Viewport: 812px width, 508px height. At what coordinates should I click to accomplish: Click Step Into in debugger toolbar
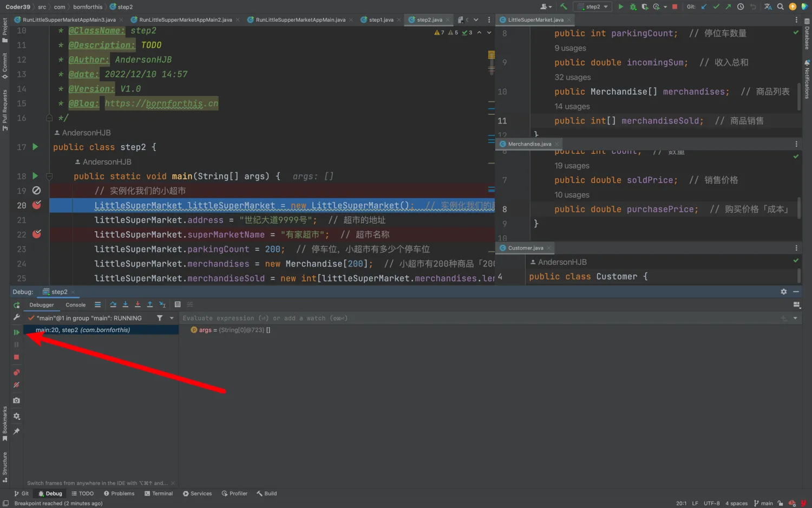tap(125, 305)
